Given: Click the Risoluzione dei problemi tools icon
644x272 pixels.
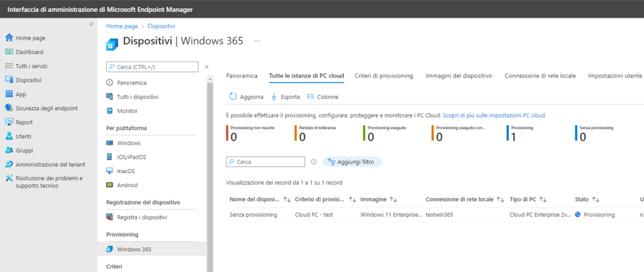Looking at the screenshot, I should pyautogui.click(x=9, y=178).
